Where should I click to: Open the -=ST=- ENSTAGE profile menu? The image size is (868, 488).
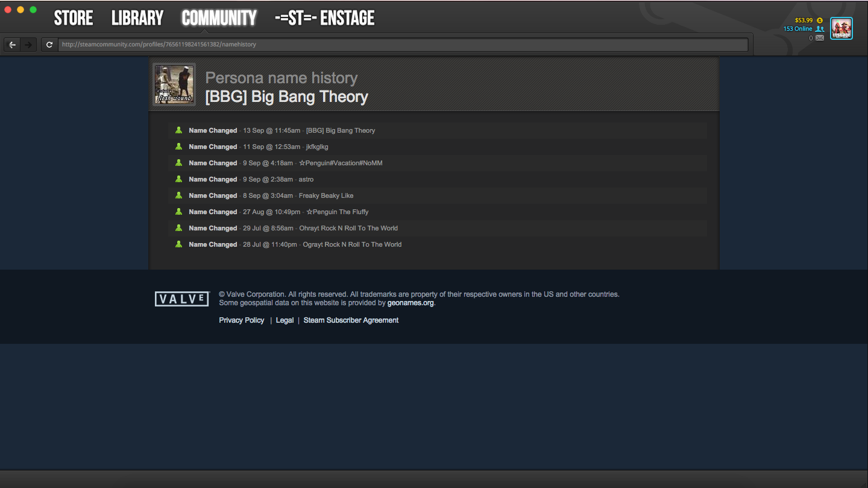pyautogui.click(x=324, y=18)
